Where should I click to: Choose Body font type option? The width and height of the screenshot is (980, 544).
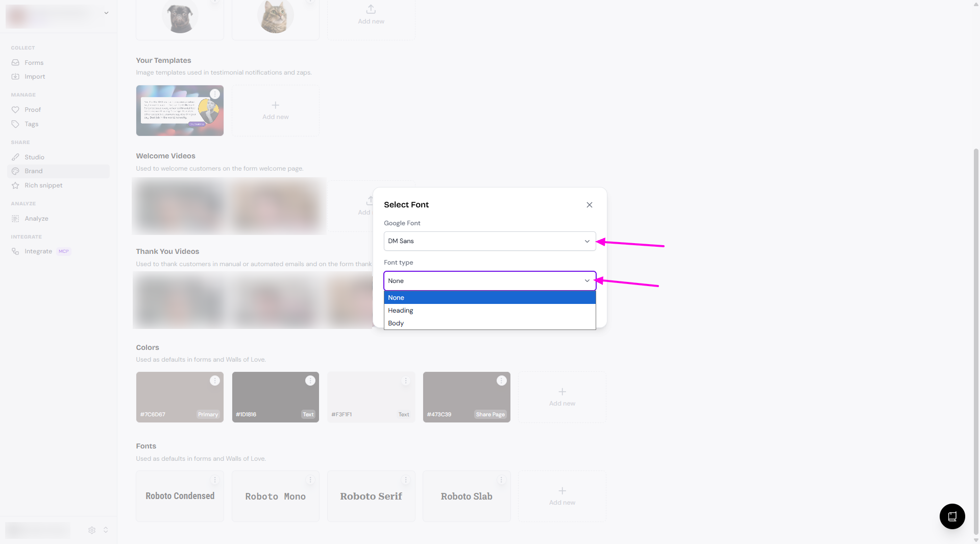[396, 323]
